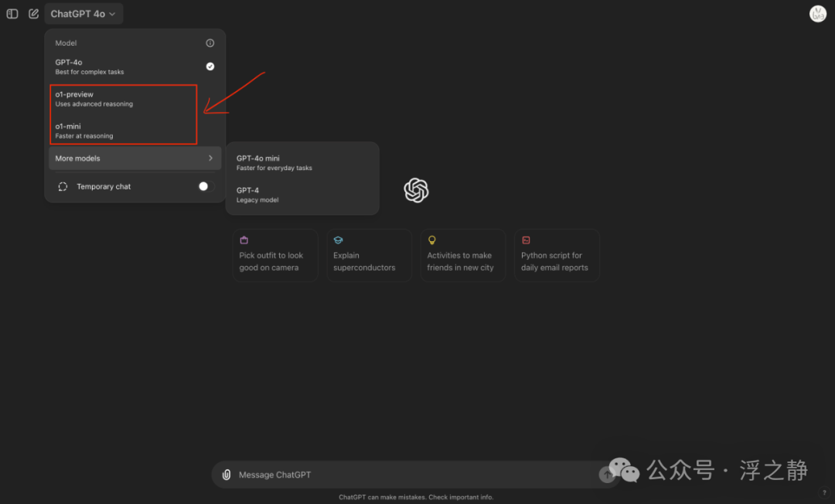Click the lightbulb icon on activities card
Image resolution: width=835 pixels, height=504 pixels.
[x=432, y=240]
